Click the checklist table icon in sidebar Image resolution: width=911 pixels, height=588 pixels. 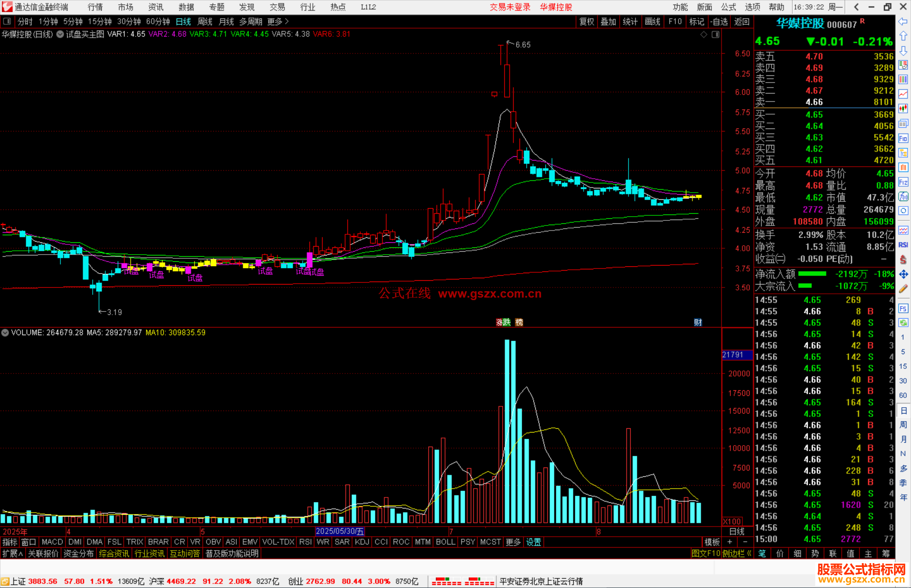[903, 65]
